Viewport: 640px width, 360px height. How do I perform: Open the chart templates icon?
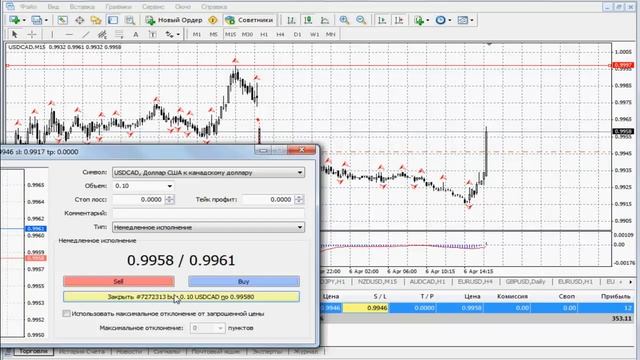click(462, 20)
